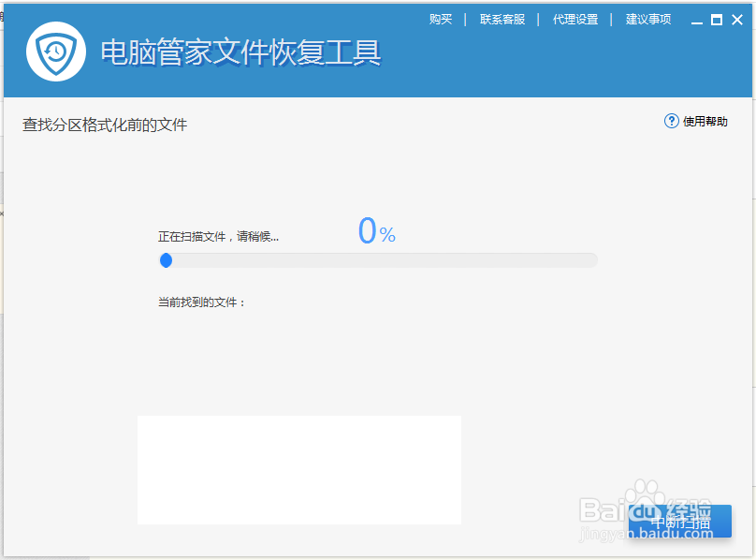
Task: Open 联系客服 in the header
Action: [502, 20]
